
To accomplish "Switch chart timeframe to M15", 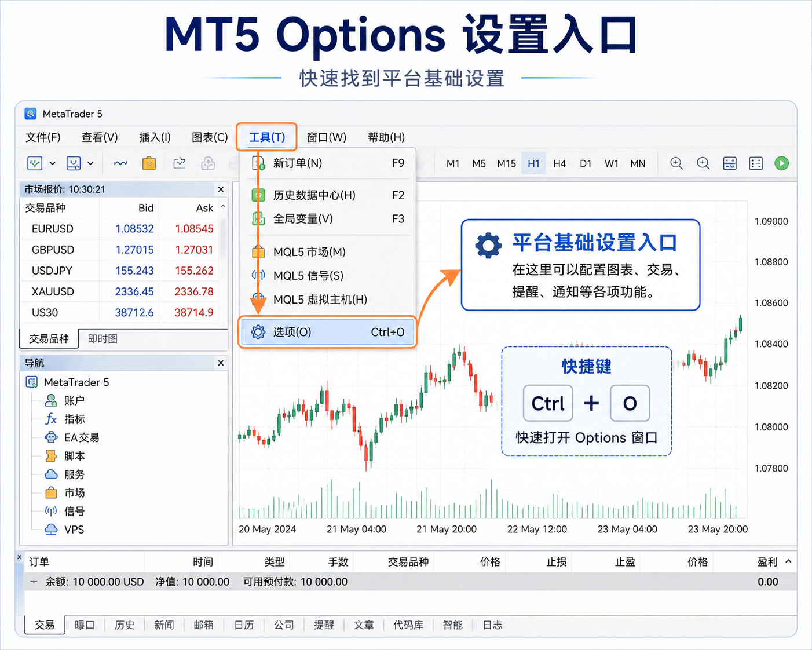I will 506,163.
